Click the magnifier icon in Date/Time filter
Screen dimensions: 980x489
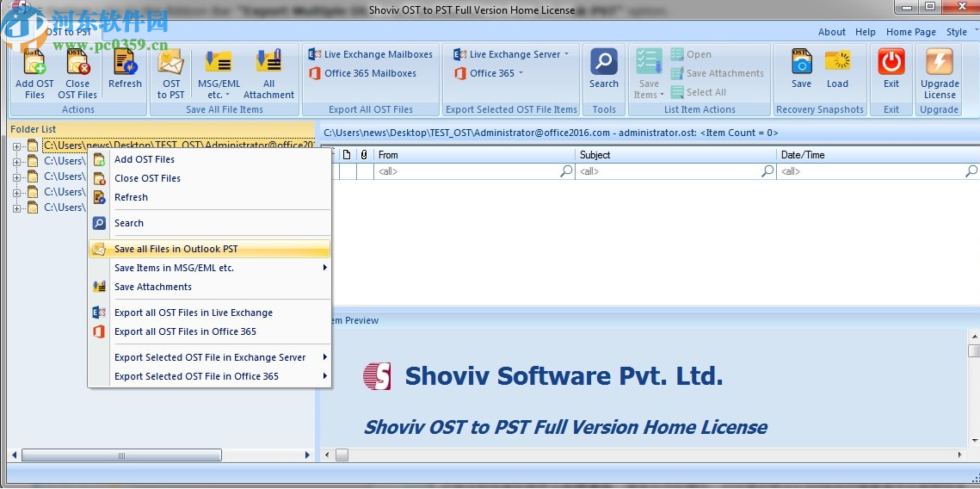[x=971, y=170]
